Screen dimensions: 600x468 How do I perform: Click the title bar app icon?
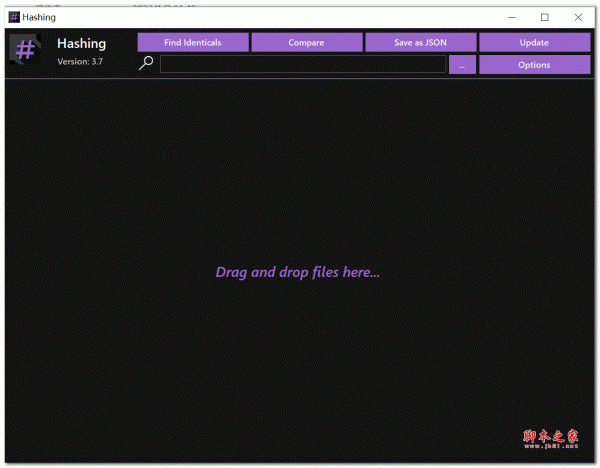click(x=14, y=17)
